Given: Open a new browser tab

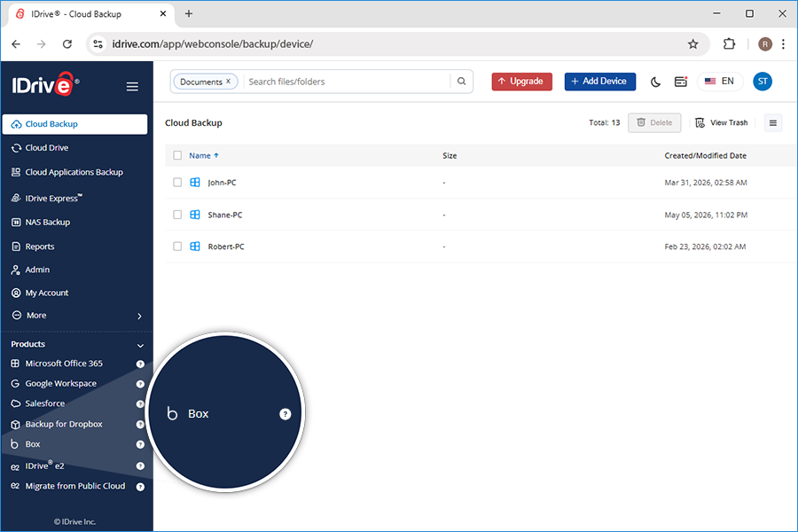Looking at the screenshot, I should pos(189,14).
